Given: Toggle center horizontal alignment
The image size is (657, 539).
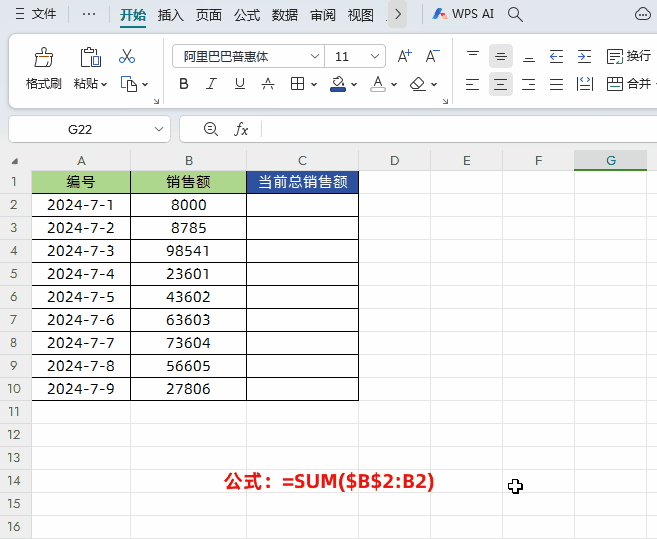Looking at the screenshot, I should click(x=501, y=84).
